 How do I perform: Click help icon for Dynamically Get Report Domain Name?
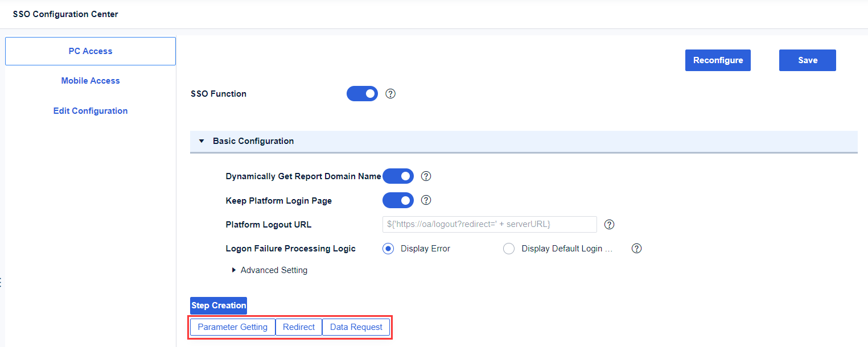point(426,176)
